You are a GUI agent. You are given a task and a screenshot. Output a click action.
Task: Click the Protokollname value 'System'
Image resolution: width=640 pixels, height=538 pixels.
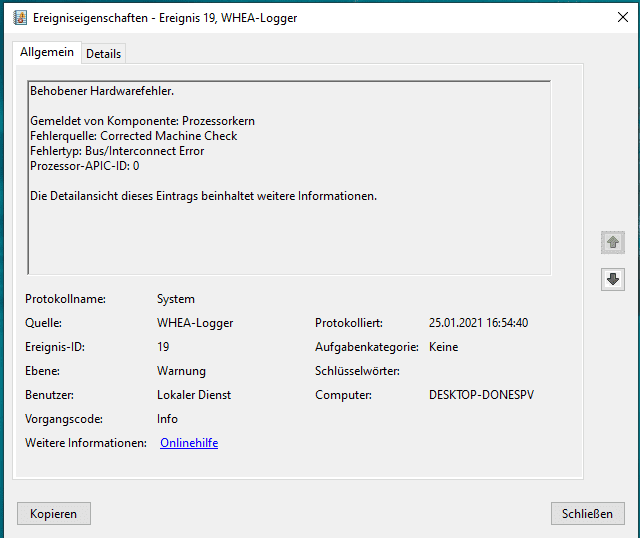pyautogui.click(x=176, y=299)
